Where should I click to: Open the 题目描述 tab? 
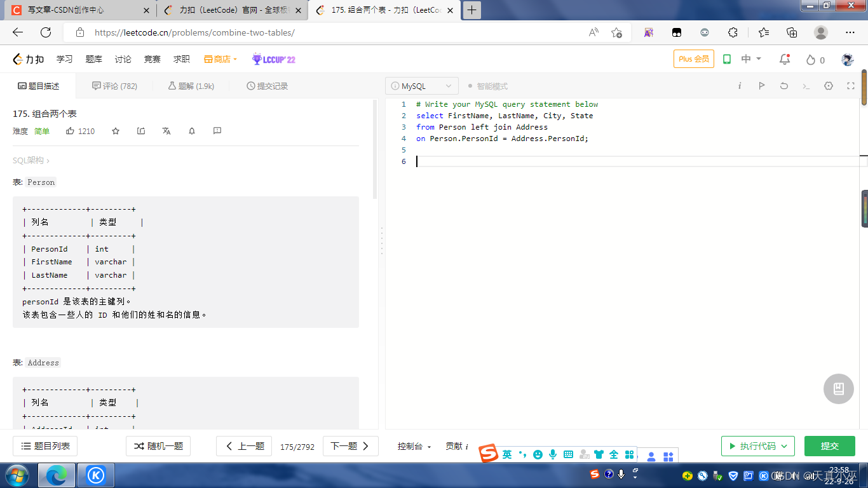click(x=38, y=86)
